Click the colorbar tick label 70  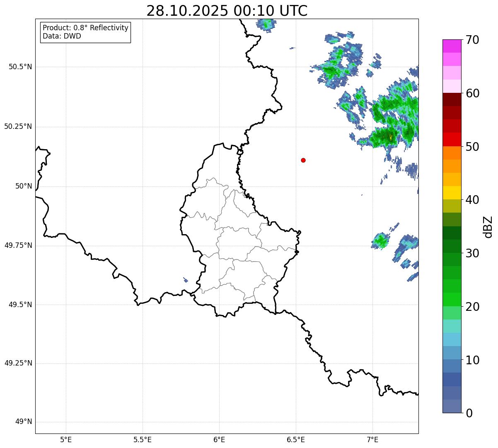472,40
